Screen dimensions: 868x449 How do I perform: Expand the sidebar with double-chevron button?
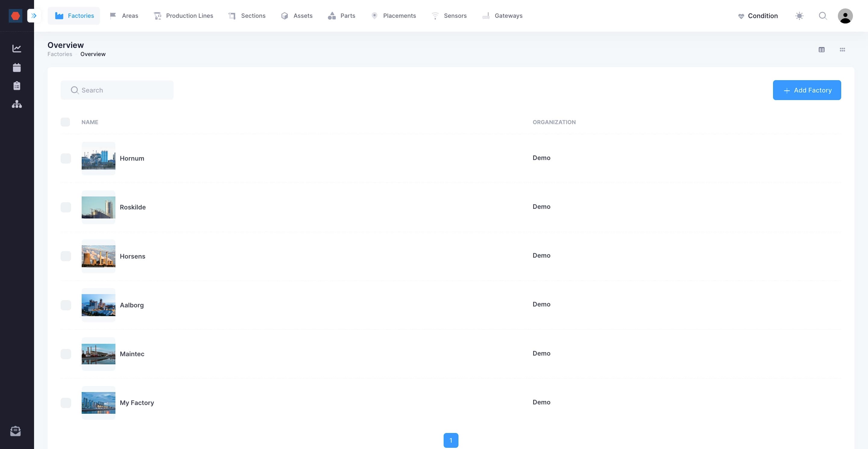34,15
